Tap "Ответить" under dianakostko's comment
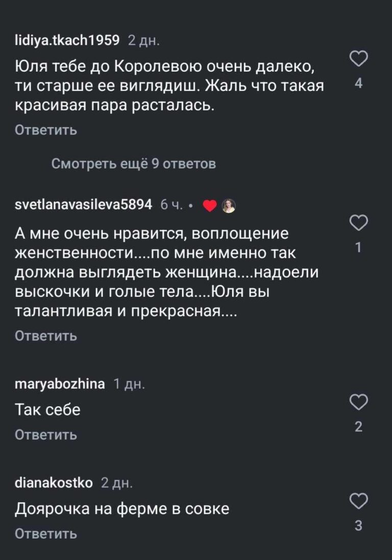 click(46, 534)
